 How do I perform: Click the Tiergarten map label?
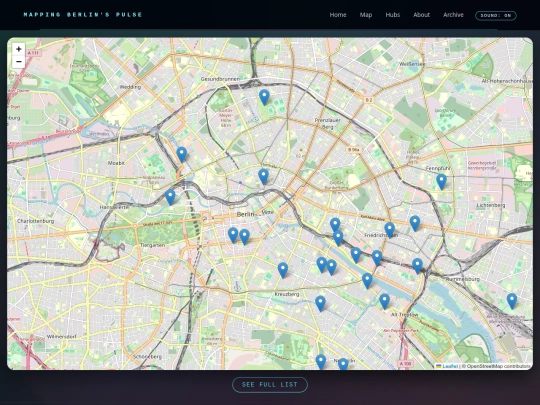coord(153,245)
